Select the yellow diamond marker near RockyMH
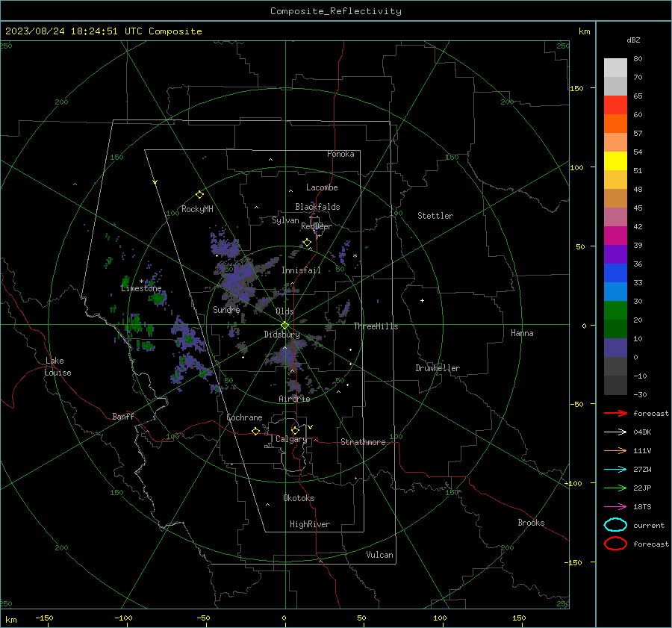Screen dimensions: 672x628 coord(199,195)
